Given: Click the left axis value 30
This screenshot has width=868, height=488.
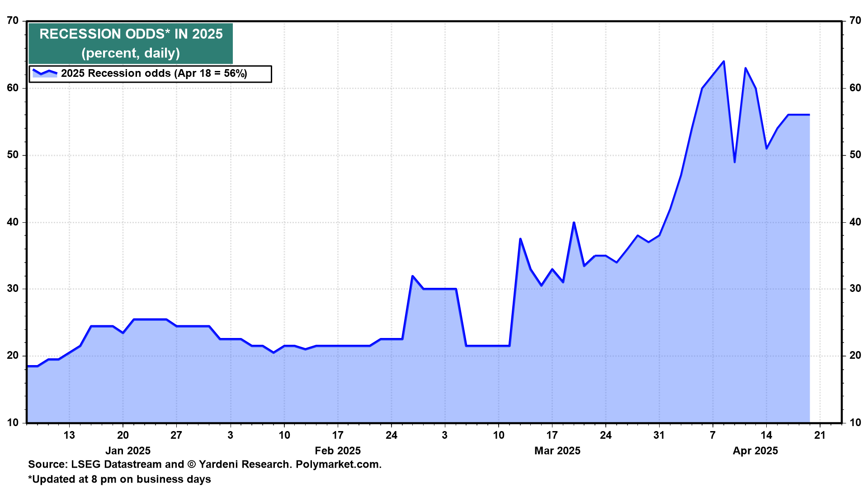Looking at the screenshot, I should (x=13, y=289).
